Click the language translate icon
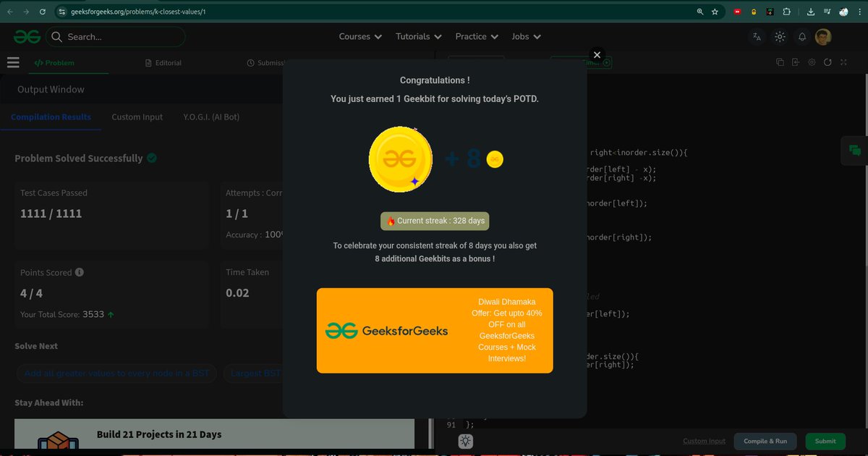 pos(757,37)
